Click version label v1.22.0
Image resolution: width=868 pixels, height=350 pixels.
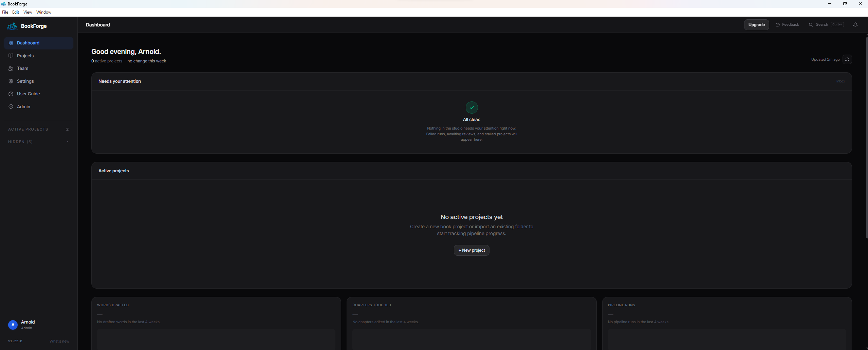15,341
